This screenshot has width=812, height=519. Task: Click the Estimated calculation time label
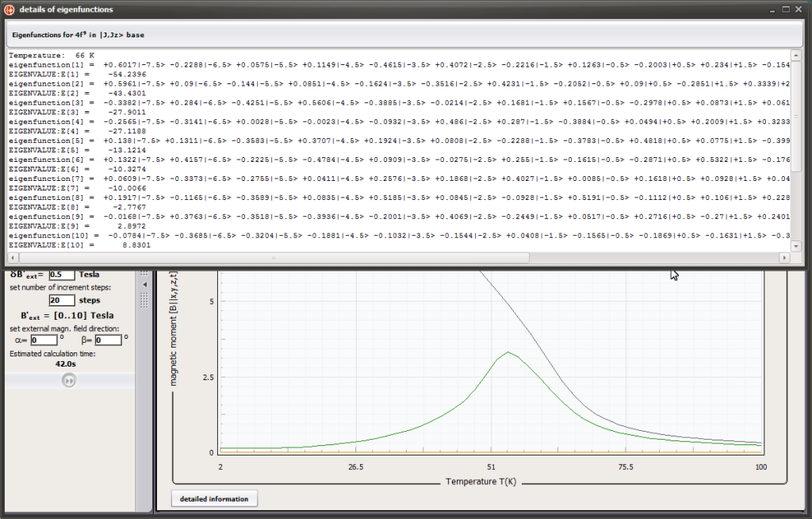(55, 353)
